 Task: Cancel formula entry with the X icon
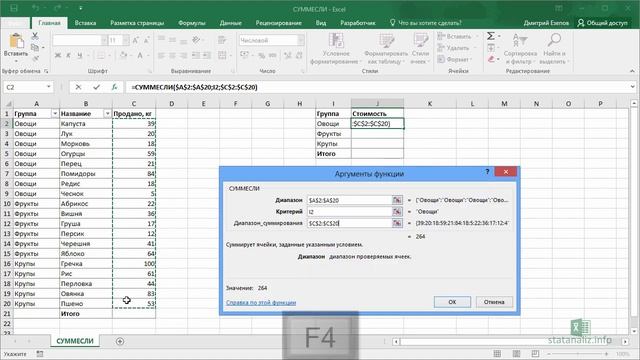[x=78, y=87]
